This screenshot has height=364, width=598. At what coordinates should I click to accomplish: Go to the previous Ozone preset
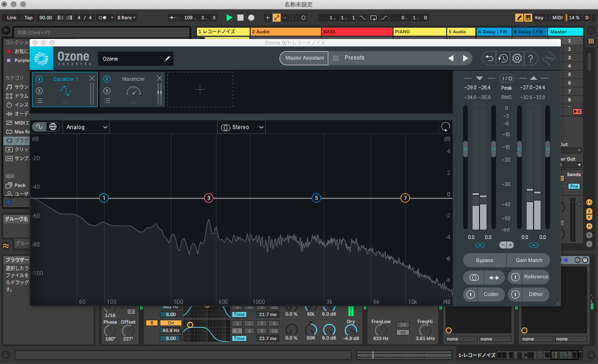[451, 58]
